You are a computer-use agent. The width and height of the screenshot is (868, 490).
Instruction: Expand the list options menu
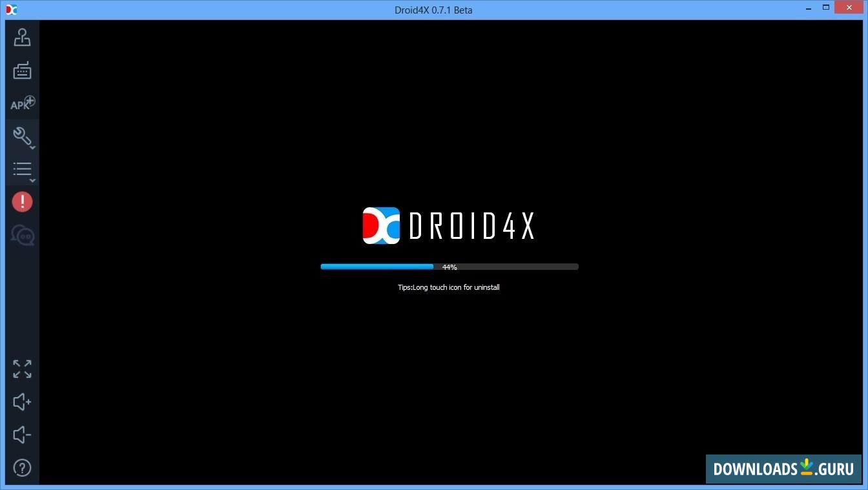(23, 170)
